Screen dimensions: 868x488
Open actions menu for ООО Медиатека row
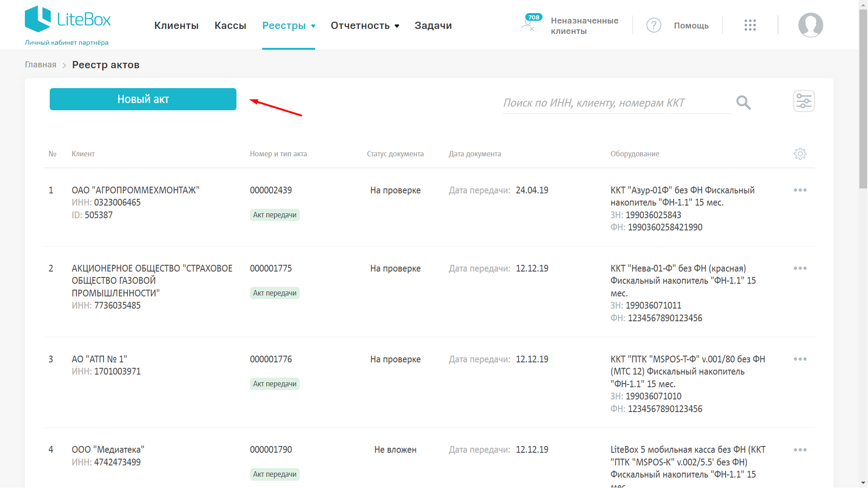[x=800, y=450]
